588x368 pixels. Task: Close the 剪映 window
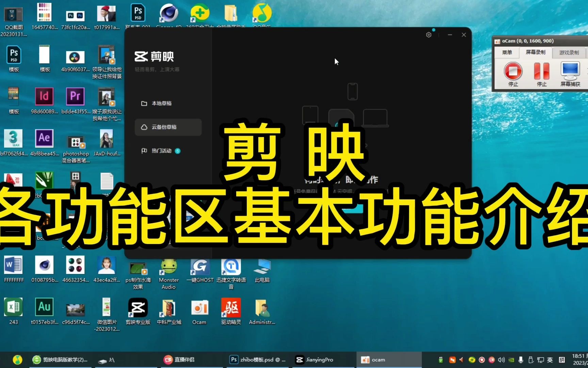pyautogui.click(x=464, y=35)
